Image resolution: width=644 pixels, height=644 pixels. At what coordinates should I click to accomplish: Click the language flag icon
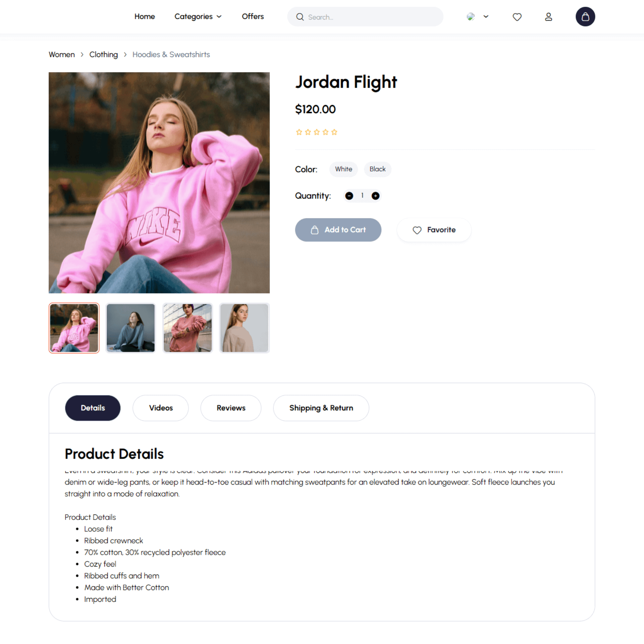471,17
